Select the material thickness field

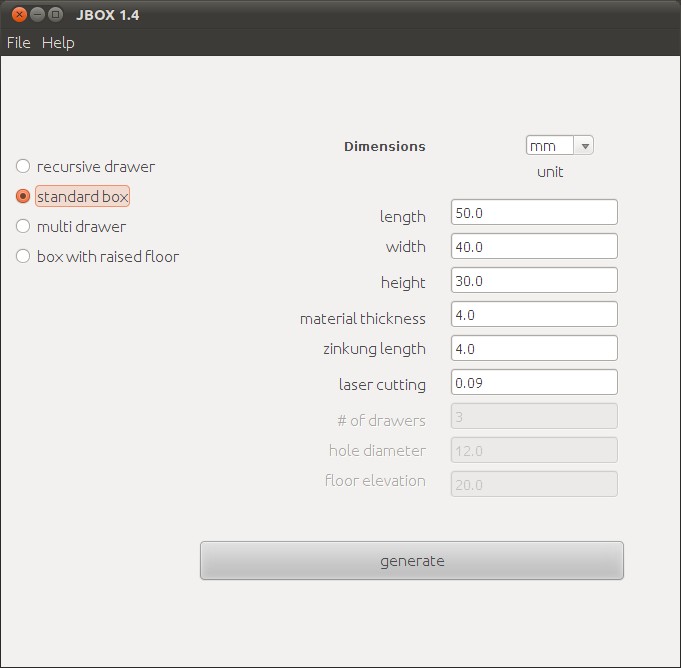[534, 314]
